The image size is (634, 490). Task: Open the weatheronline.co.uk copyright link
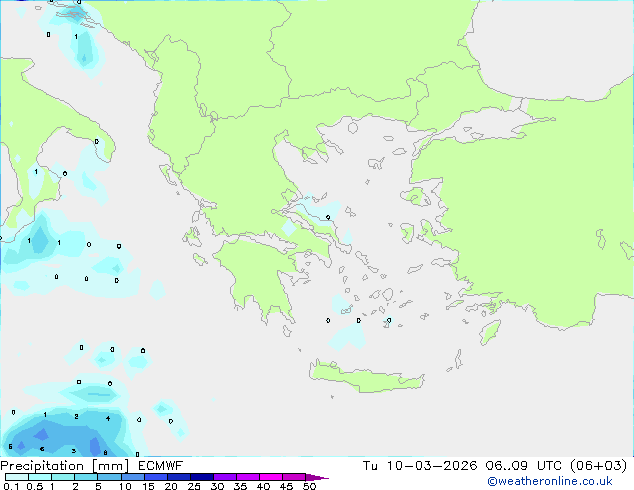coord(550,481)
